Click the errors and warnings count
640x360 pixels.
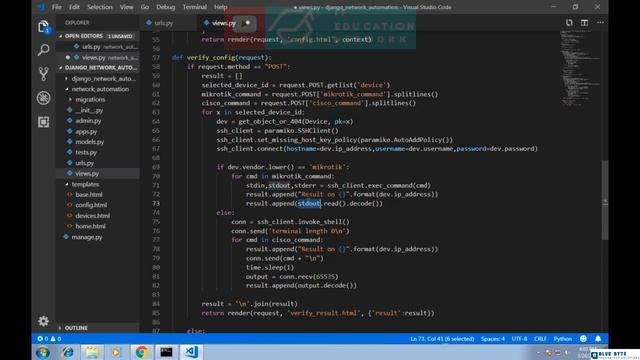pos(49,339)
